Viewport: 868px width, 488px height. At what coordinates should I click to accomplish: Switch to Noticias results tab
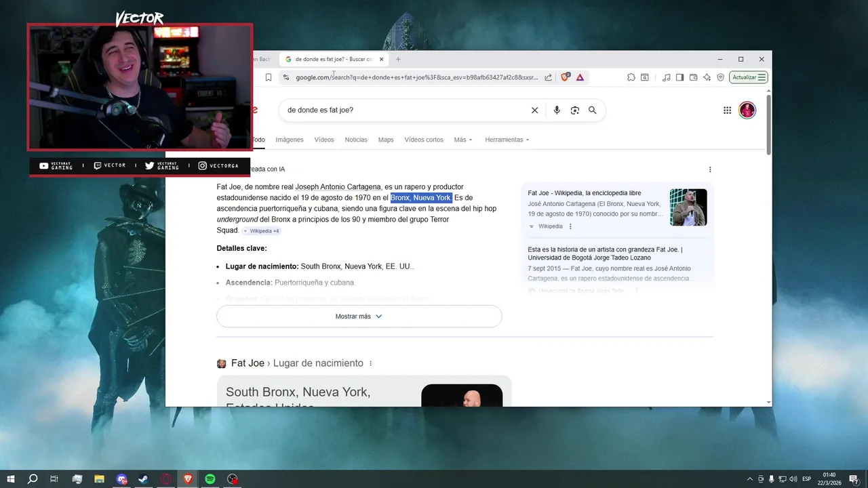[356, 140]
